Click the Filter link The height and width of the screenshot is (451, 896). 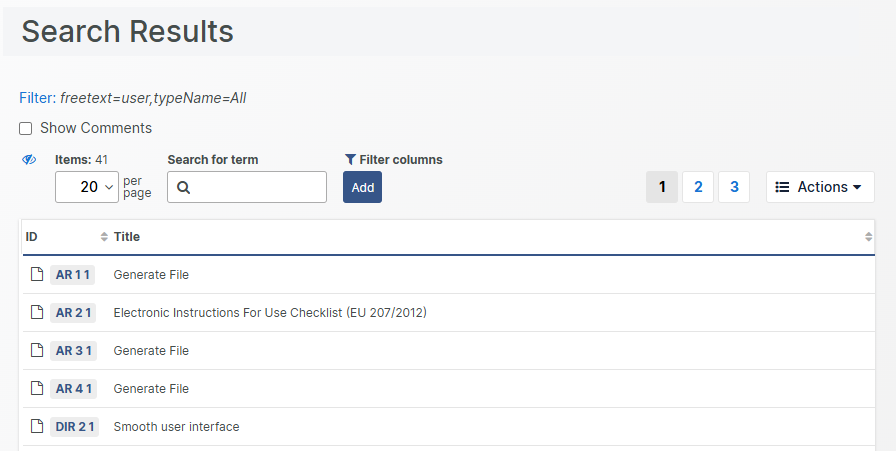pyautogui.click(x=37, y=98)
